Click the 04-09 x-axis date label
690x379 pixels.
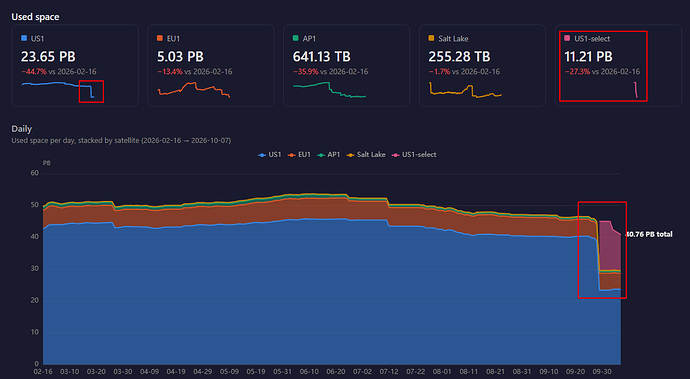pyautogui.click(x=149, y=372)
